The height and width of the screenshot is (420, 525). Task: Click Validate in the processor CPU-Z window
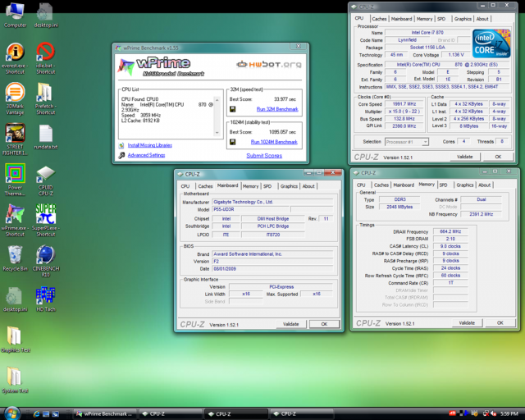[x=465, y=157]
